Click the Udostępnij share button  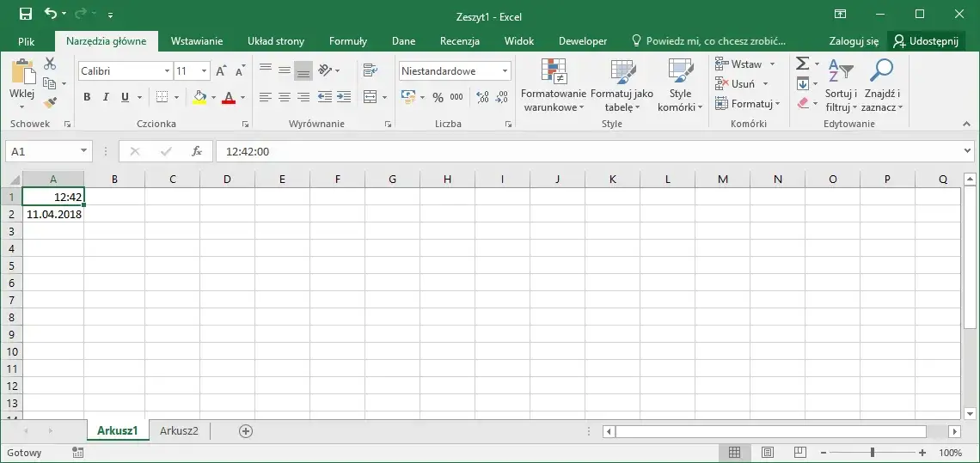[x=926, y=41]
